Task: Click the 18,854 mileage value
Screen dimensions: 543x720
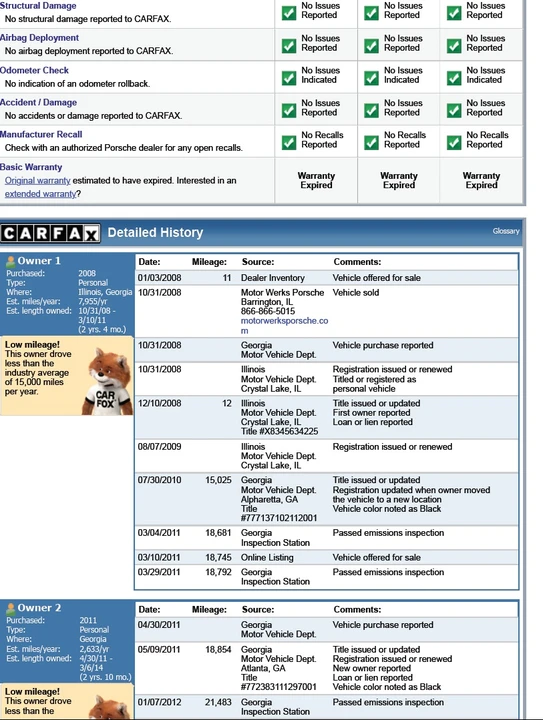Action: 218,650
